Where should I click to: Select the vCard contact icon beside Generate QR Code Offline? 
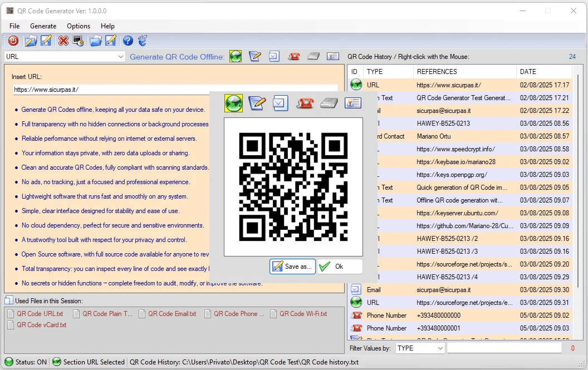(x=332, y=57)
